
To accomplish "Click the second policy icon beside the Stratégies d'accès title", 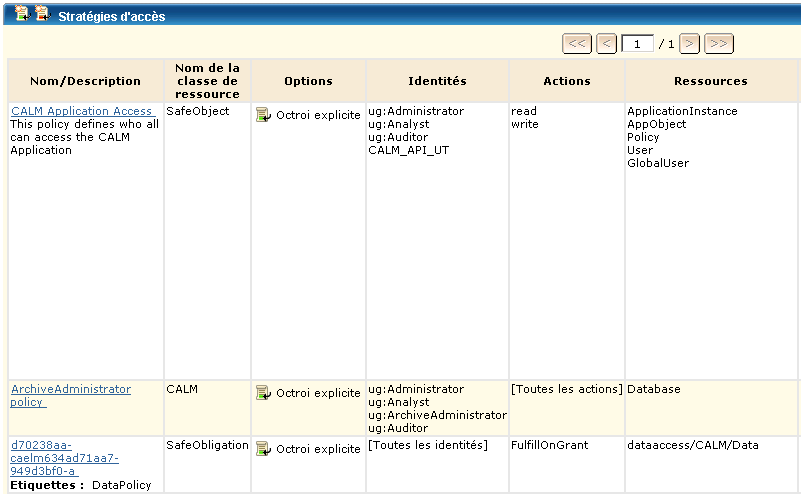I will pyautogui.click(x=43, y=13).
